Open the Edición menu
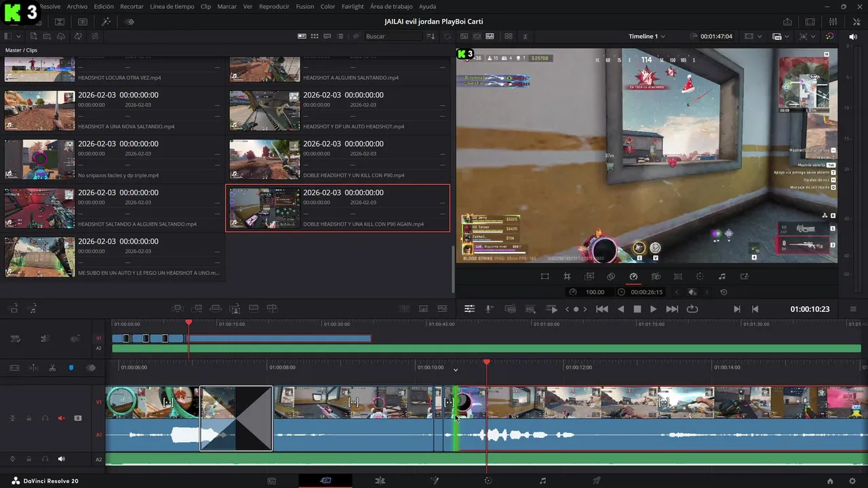Viewport: 868px width, 488px height. pos(104,6)
